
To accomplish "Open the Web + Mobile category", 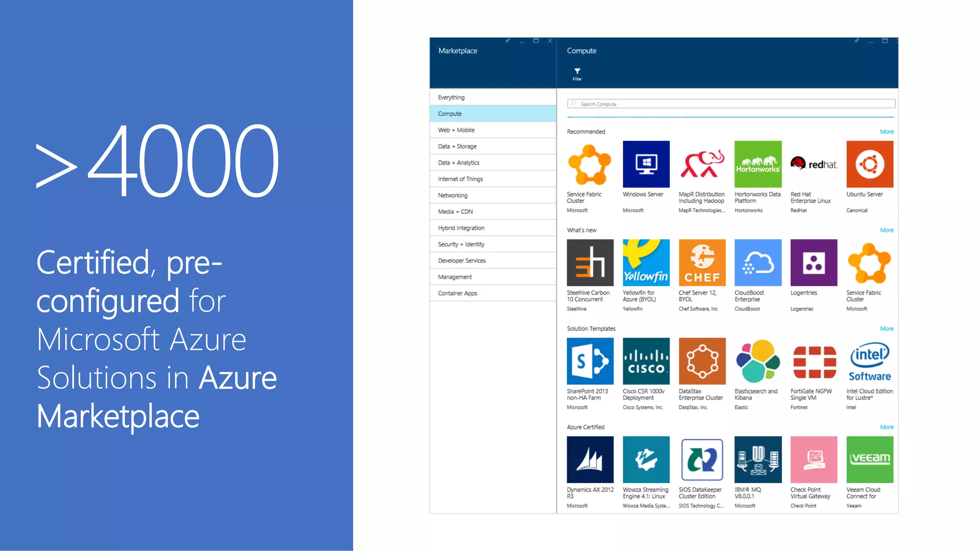I will [x=493, y=130].
